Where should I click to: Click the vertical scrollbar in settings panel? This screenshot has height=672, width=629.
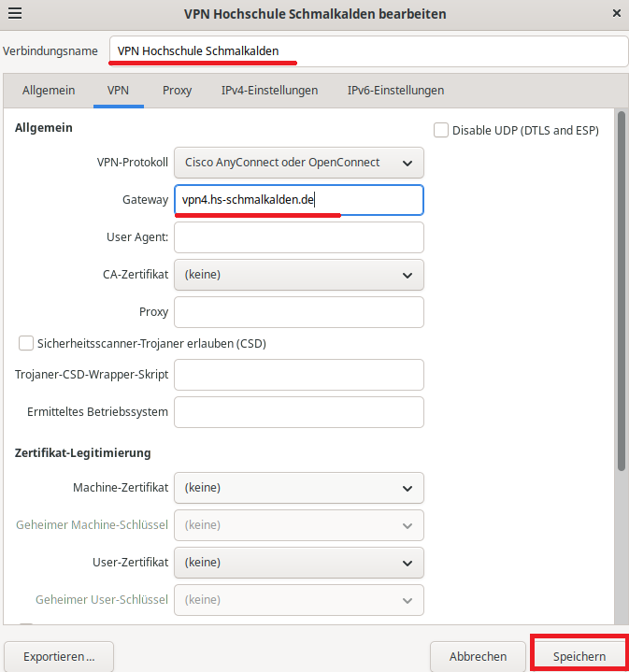click(x=621, y=299)
